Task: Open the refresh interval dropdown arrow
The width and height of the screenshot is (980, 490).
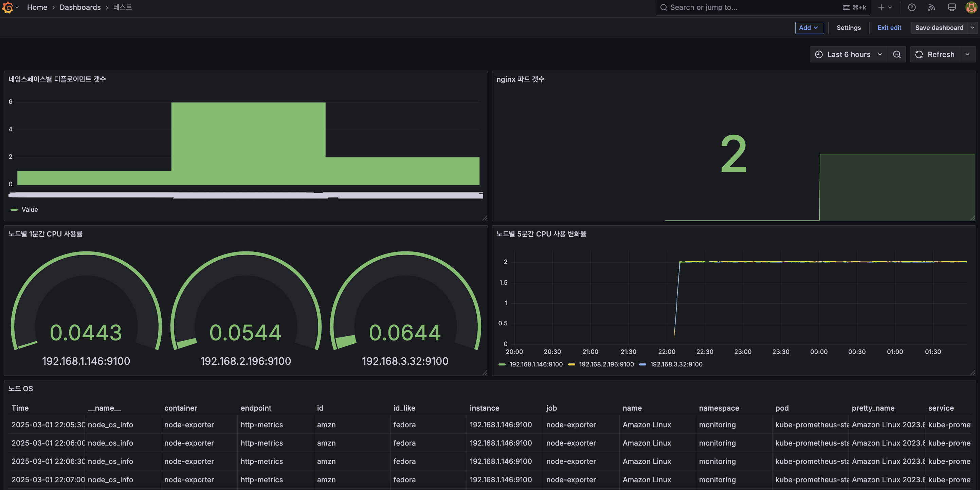Action: 967,54
